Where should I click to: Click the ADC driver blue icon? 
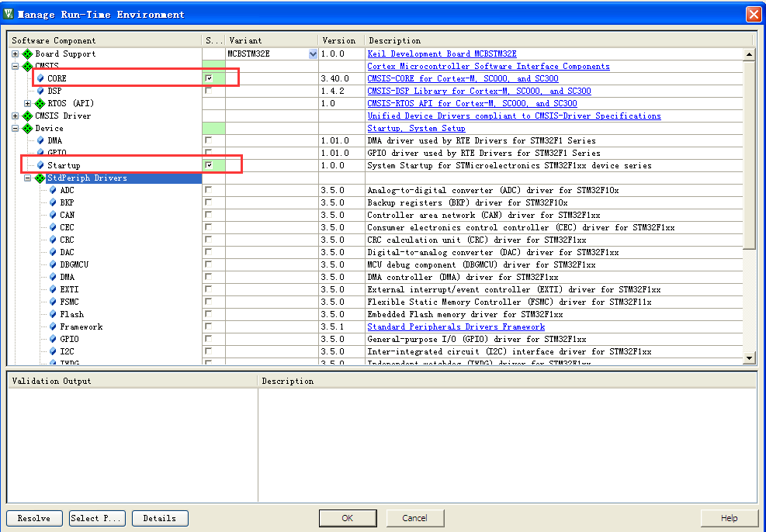[x=53, y=190]
